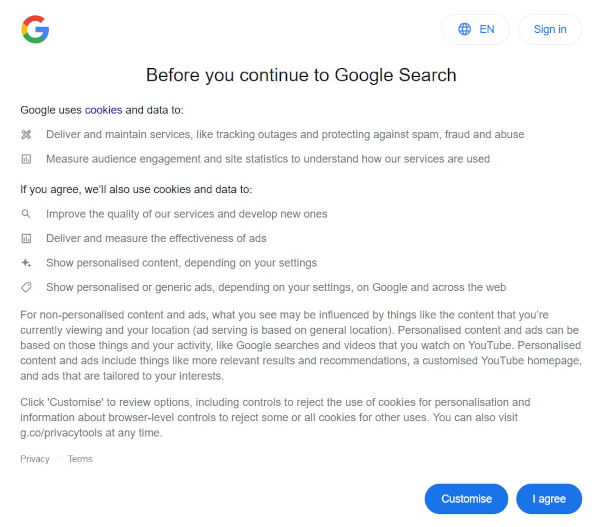This screenshot has width=600, height=527.
Task: Click the Google logo
Action: coord(35,29)
